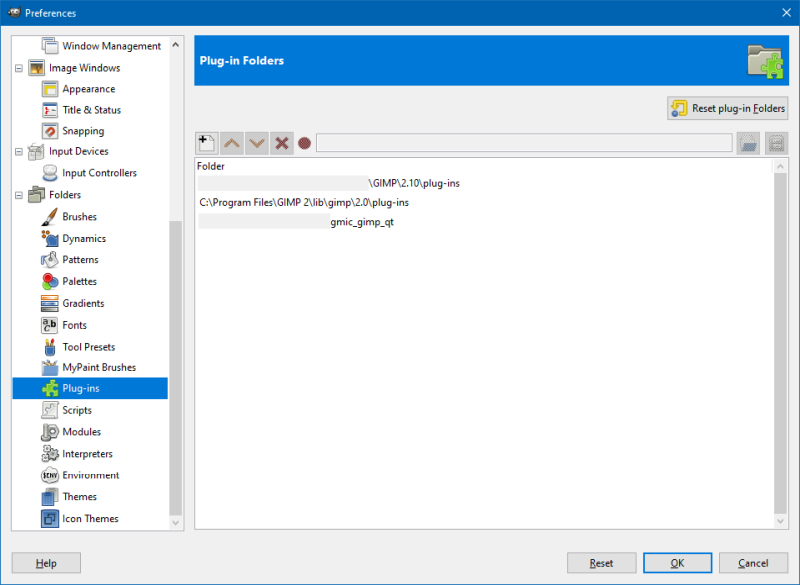
Task: Reset plug-in Folders to defaults
Action: point(727,108)
